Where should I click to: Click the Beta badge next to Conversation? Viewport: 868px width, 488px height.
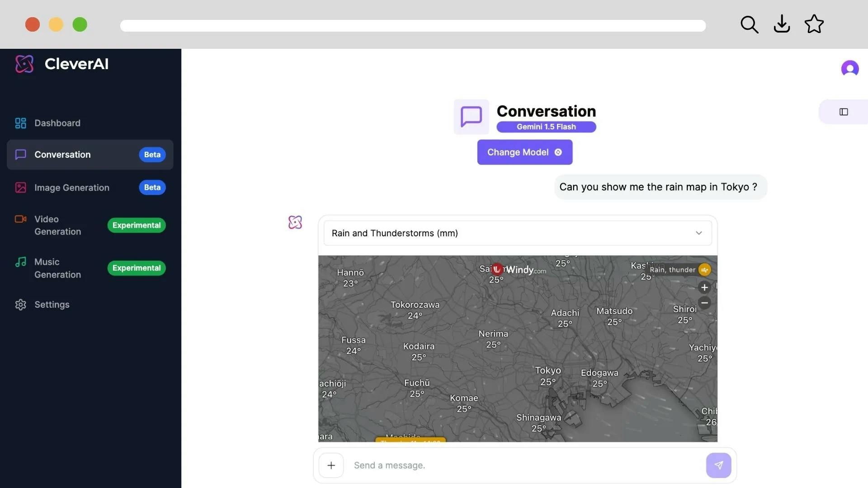click(152, 155)
